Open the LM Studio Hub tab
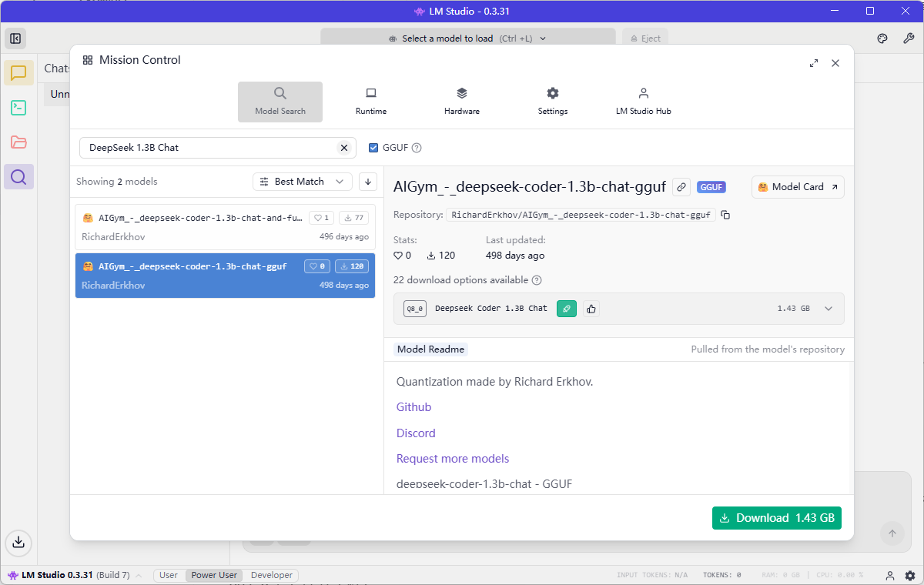 point(644,102)
